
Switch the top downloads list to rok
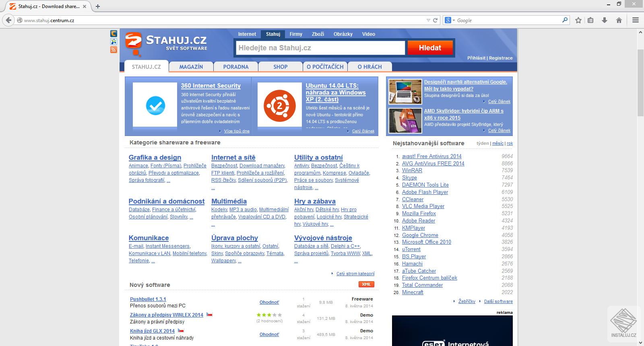pyautogui.click(x=510, y=143)
